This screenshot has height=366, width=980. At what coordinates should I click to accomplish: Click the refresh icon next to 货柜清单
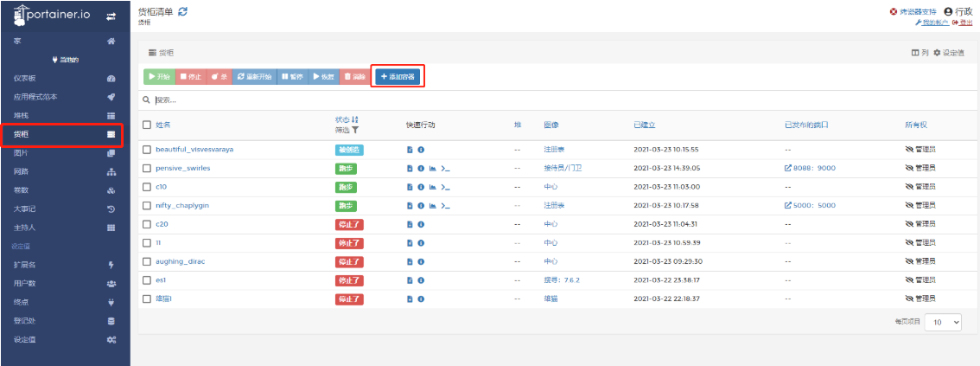182,11
